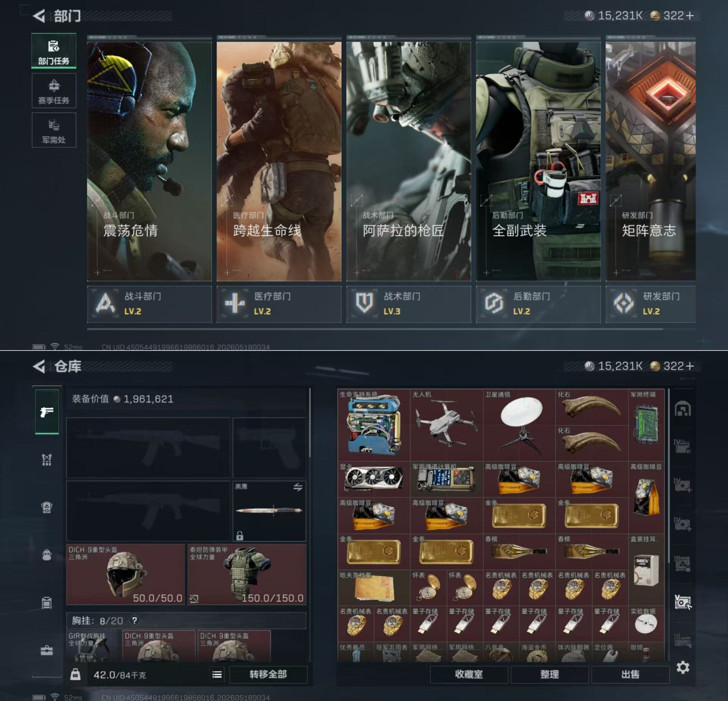
Task: Switch to the 赛季任务 tab
Action: 54,91
